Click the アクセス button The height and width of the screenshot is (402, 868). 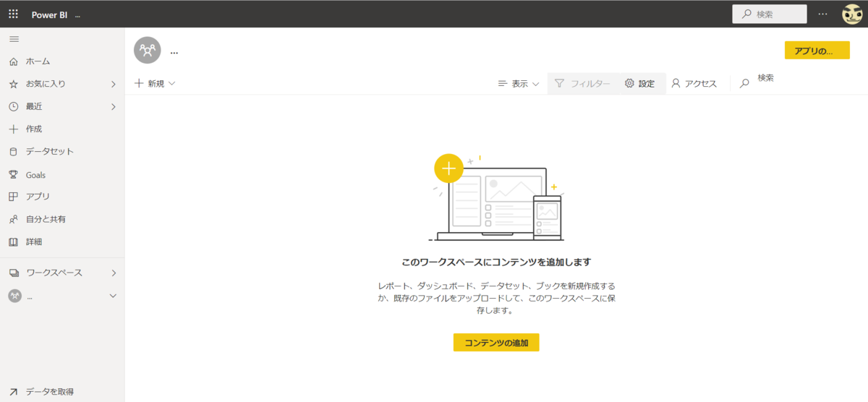(694, 84)
